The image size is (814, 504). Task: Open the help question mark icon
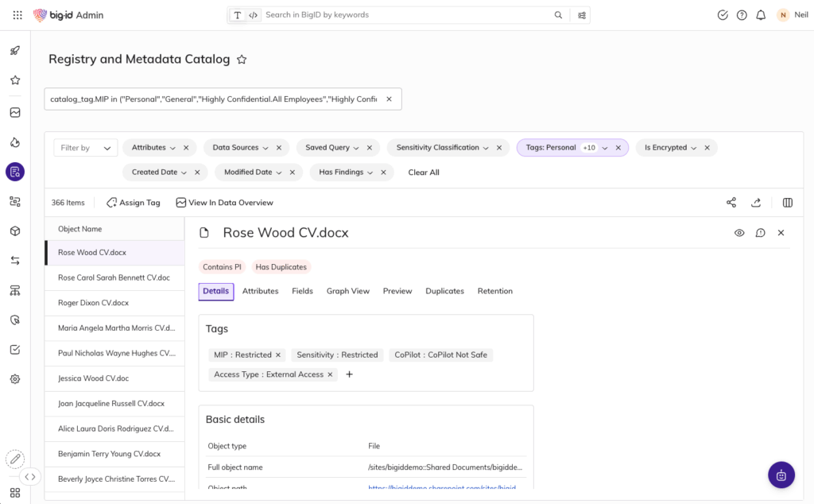tap(742, 15)
